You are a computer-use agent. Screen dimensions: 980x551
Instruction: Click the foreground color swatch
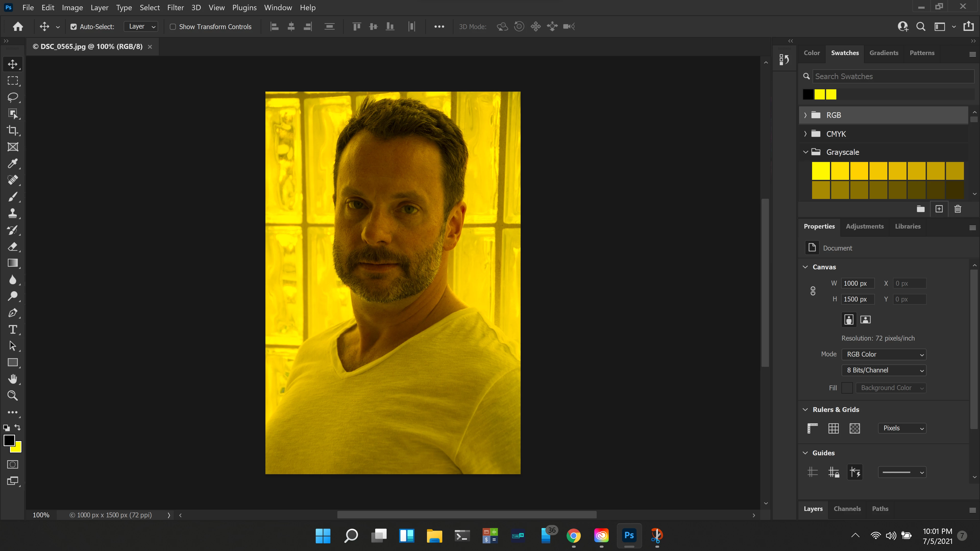coord(9,440)
